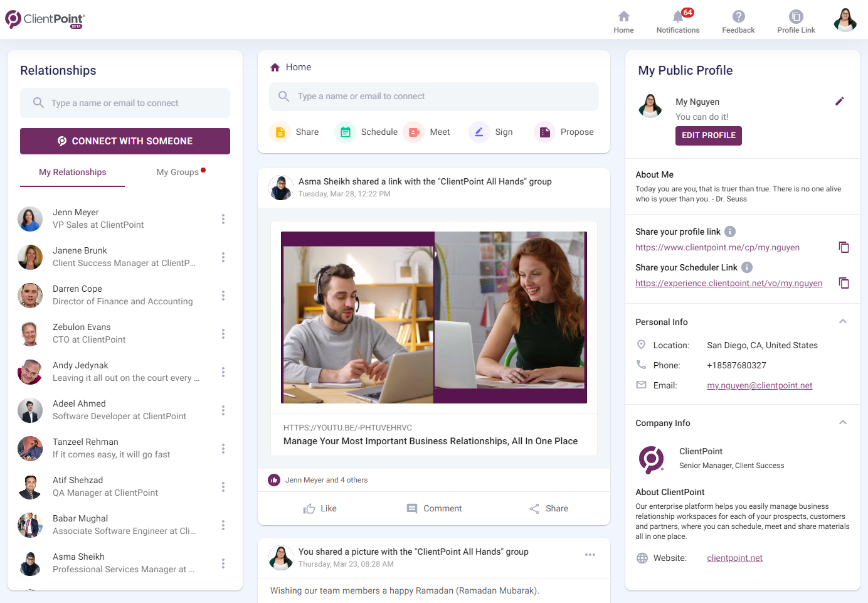Collapse the Company Info section
This screenshot has width=868, height=603.
coord(843,422)
